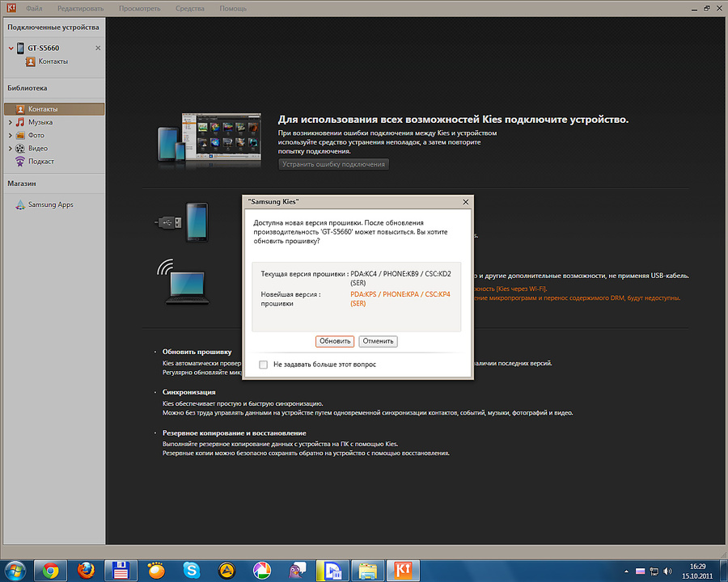This screenshot has width=728, height=582.
Task: Open the Редактировать menu
Action: (80, 8)
